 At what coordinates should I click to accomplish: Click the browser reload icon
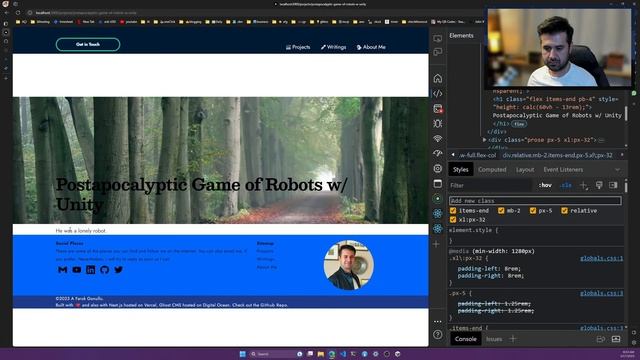(x=18, y=13)
